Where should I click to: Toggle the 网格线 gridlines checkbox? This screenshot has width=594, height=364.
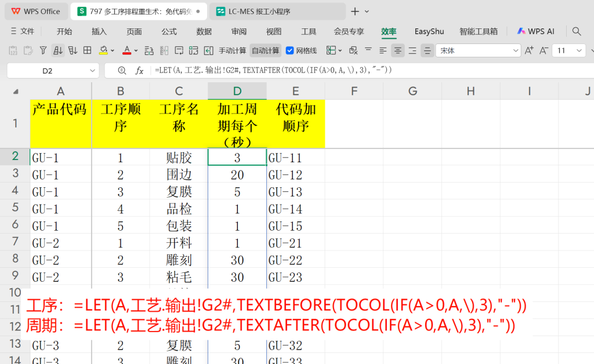[x=290, y=50]
